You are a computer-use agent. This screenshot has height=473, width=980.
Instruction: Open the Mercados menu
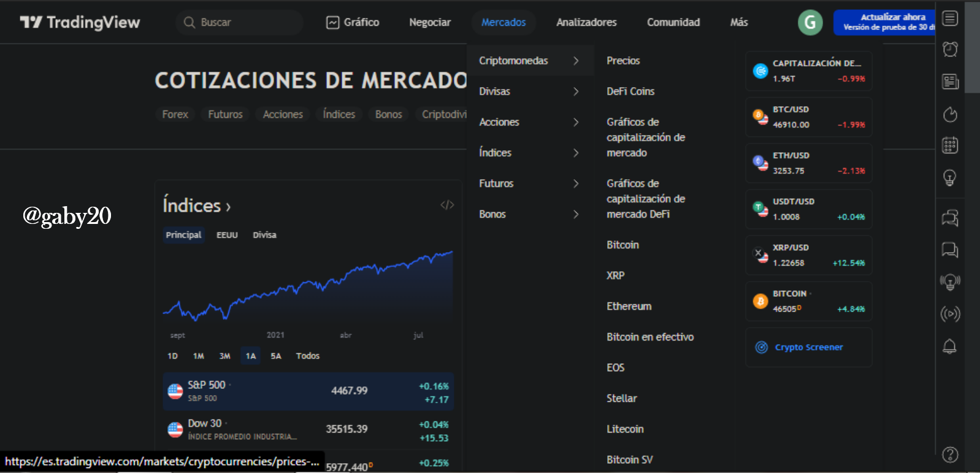click(503, 23)
